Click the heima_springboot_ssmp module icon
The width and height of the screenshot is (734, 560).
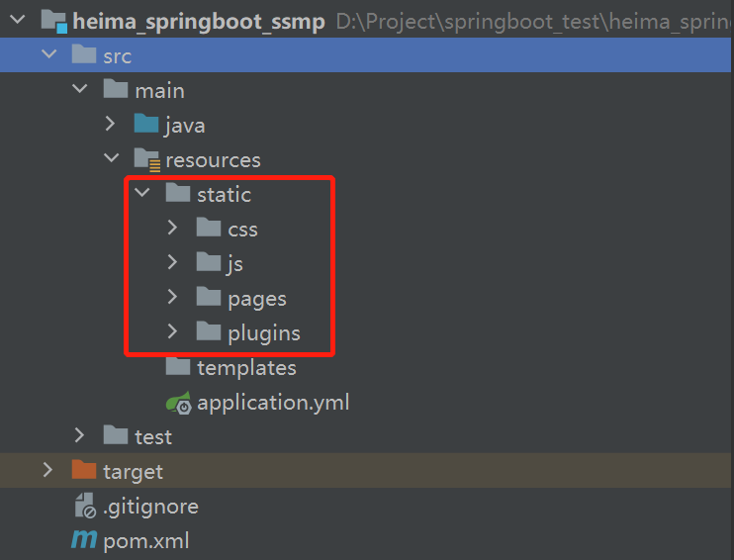[x=52, y=22]
